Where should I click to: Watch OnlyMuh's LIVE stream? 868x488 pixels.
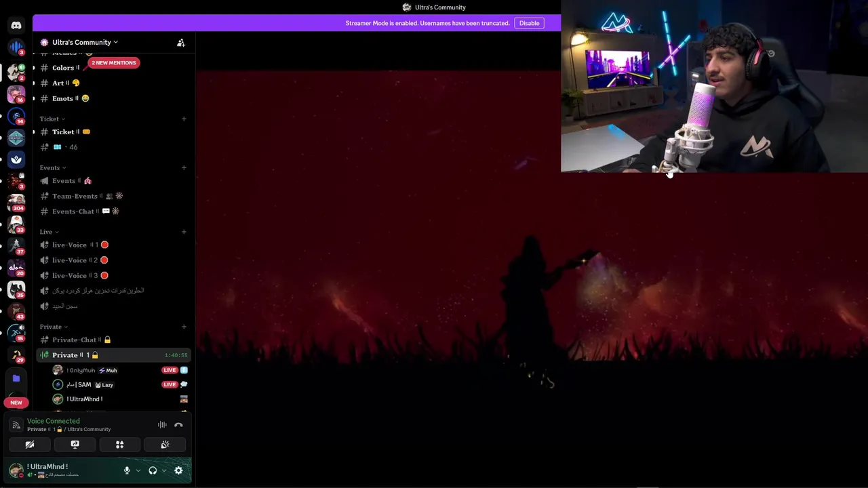coord(170,370)
